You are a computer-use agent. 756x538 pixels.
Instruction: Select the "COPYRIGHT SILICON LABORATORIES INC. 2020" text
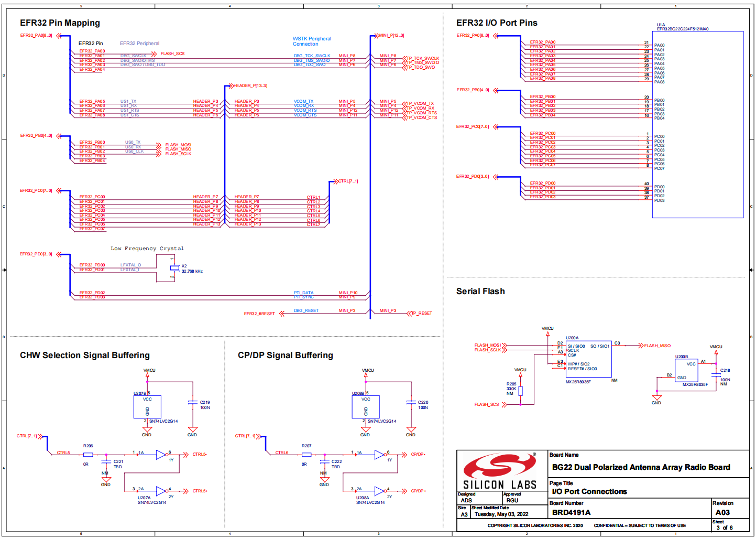535,525
